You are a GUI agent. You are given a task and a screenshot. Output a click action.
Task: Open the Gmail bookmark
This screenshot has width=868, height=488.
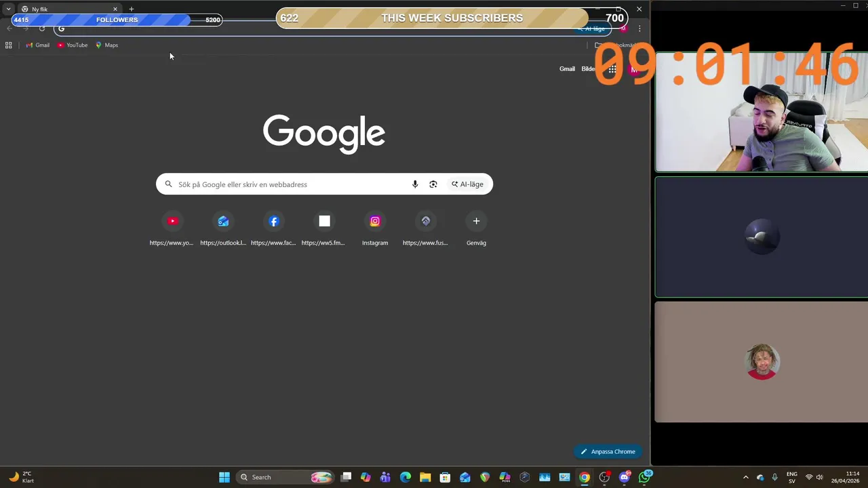pyautogui.click(x=37, y=45)
